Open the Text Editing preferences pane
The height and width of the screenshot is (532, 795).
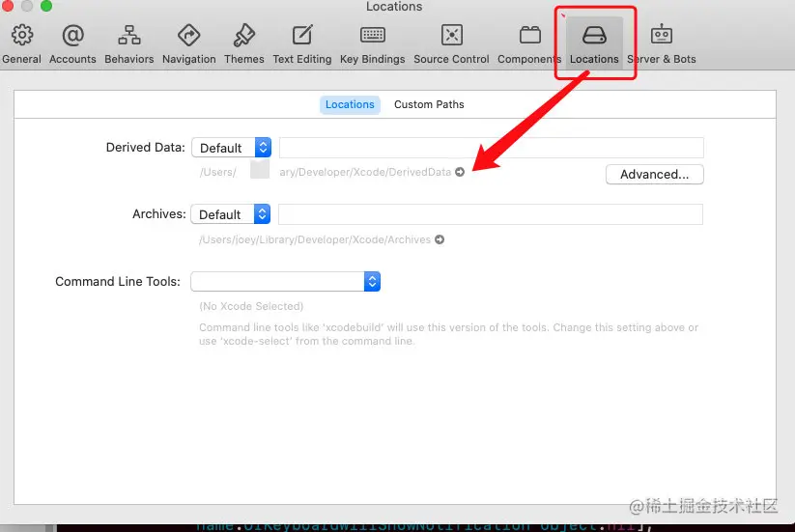(x=301, y=44)
